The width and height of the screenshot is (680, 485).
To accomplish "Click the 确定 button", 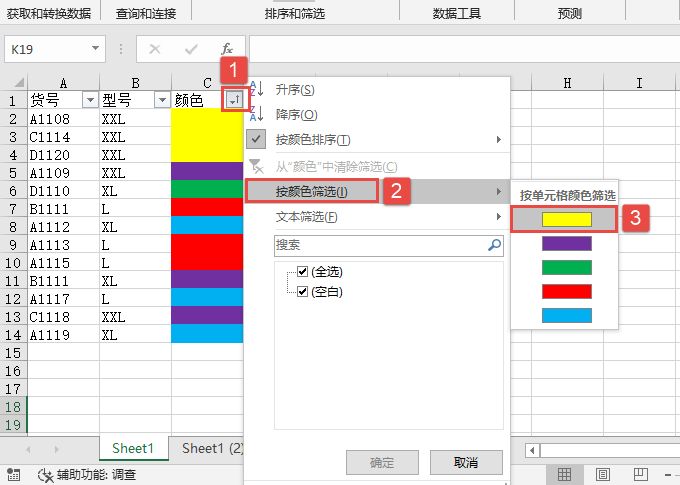I will [x=382, y=462].
